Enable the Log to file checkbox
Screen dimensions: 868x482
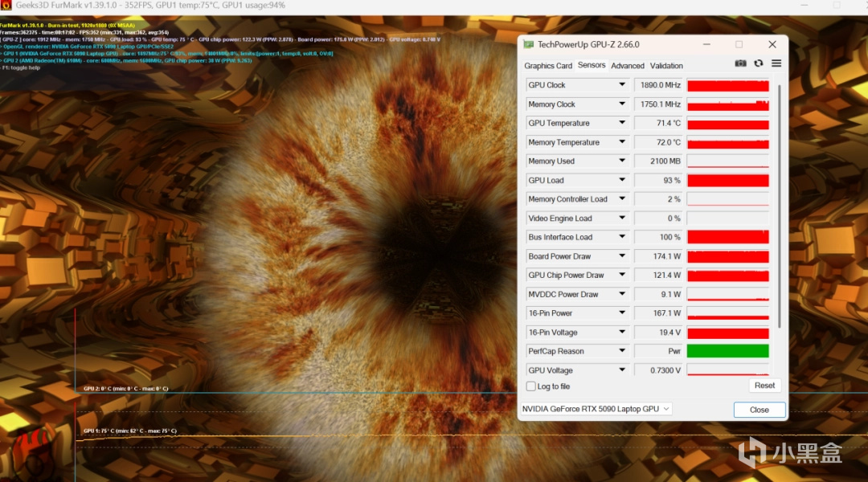[531, 386]
